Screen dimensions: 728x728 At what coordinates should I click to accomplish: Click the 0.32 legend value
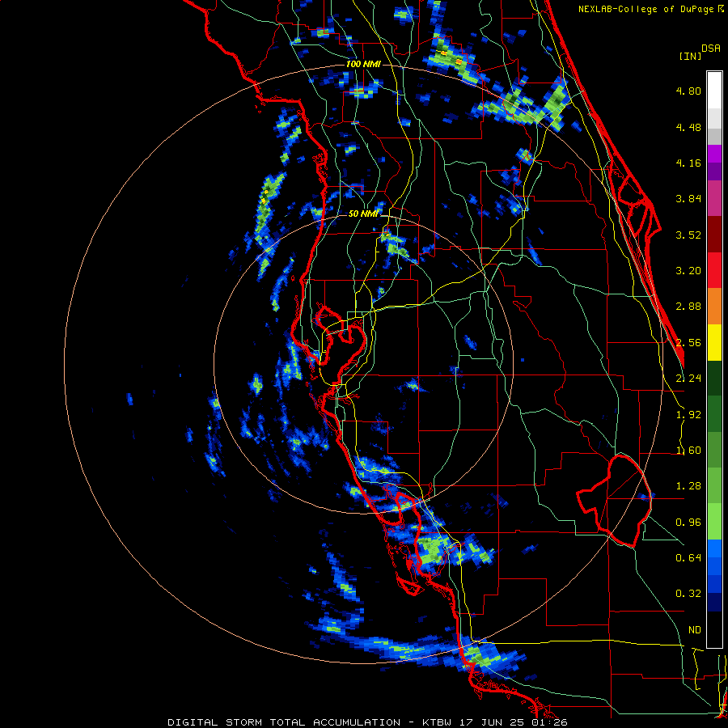click(x=688, y=594)
